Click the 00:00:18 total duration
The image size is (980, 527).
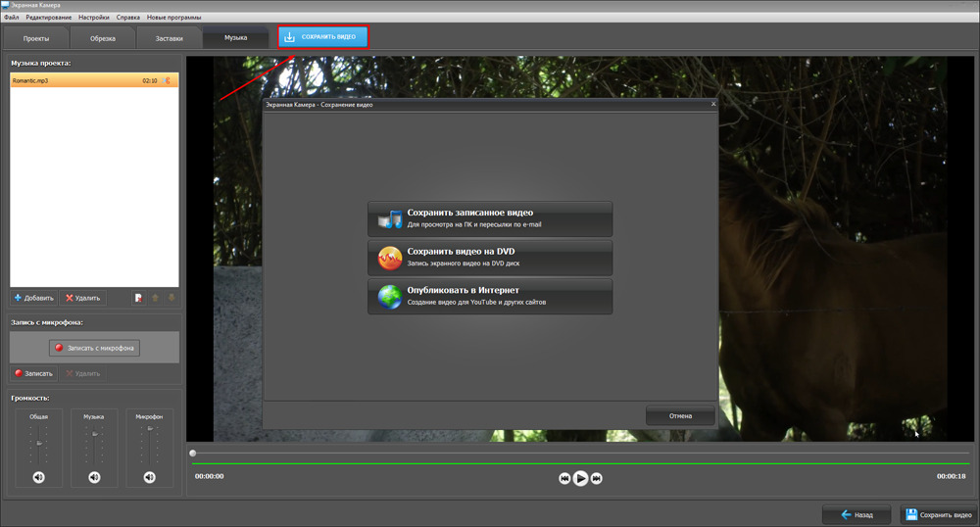[951, 476]
